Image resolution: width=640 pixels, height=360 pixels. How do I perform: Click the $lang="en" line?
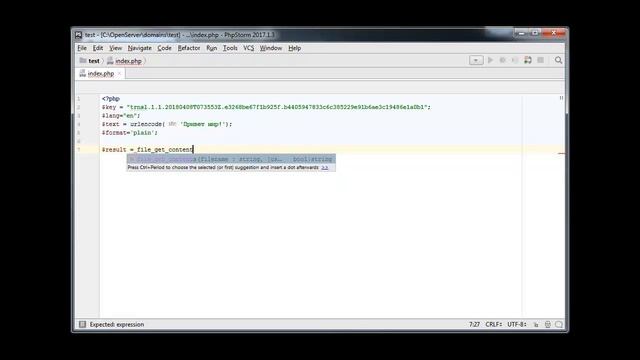tap(121, 116)
